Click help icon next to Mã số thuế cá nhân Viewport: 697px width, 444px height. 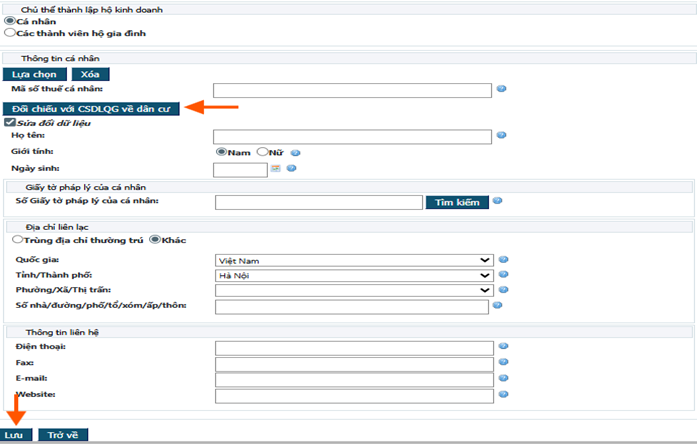tap(502, 89)
